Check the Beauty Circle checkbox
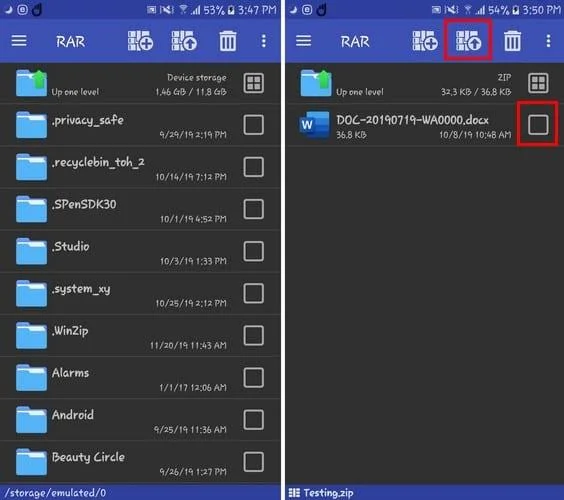This screenshot has height=500, width=564. pos(254,462)
